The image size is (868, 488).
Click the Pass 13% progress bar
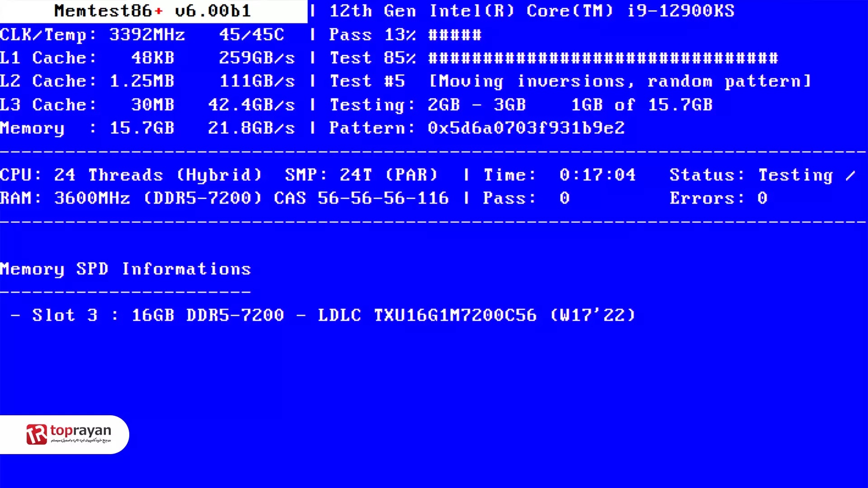pyautogui.click(x=455, y=35)
